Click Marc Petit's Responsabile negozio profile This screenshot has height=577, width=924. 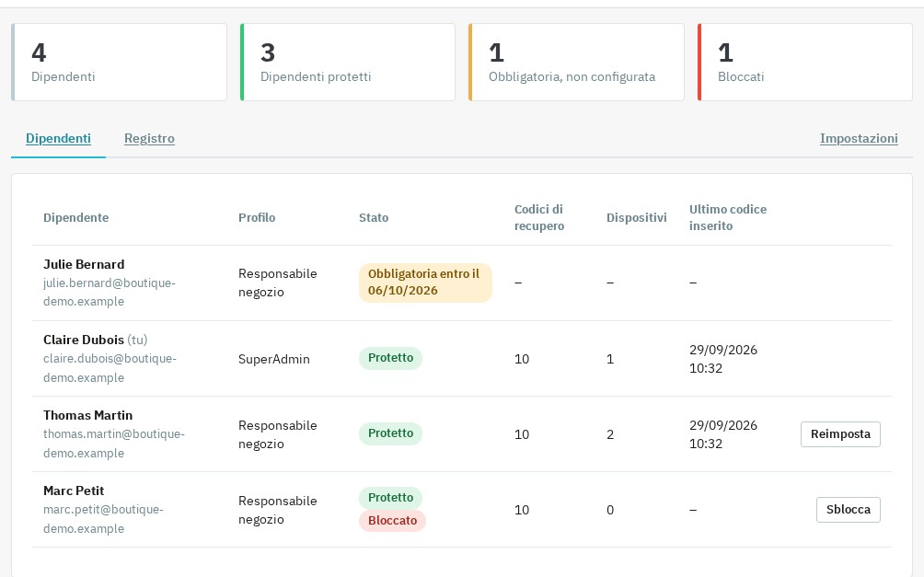pos(278,510)
